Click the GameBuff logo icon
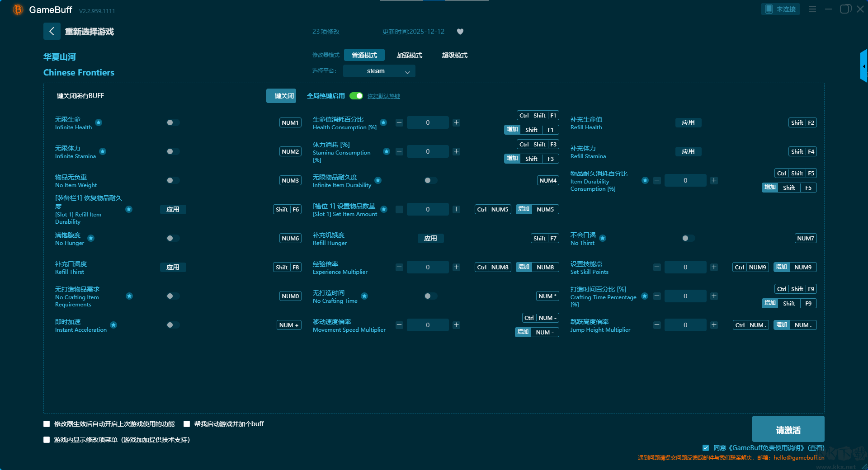The height and width of the screenshot is (470, 868). click(18, 9)
